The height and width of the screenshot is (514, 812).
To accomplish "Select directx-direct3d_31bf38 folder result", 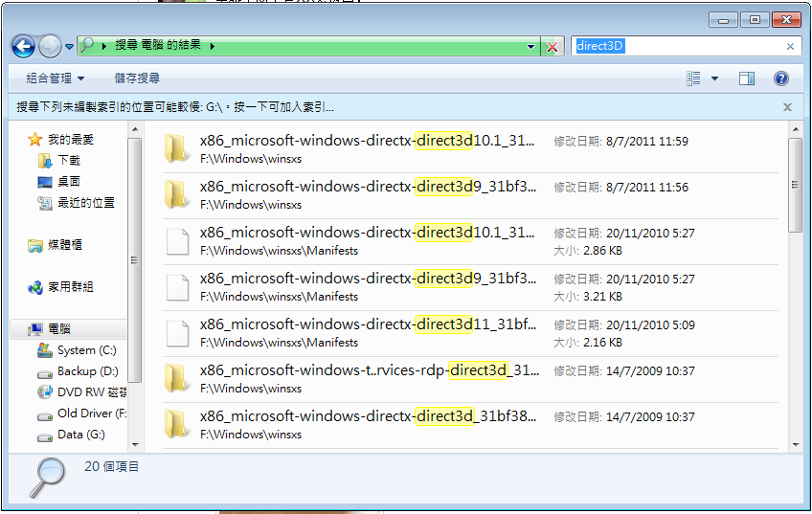I will coord(470,426).
